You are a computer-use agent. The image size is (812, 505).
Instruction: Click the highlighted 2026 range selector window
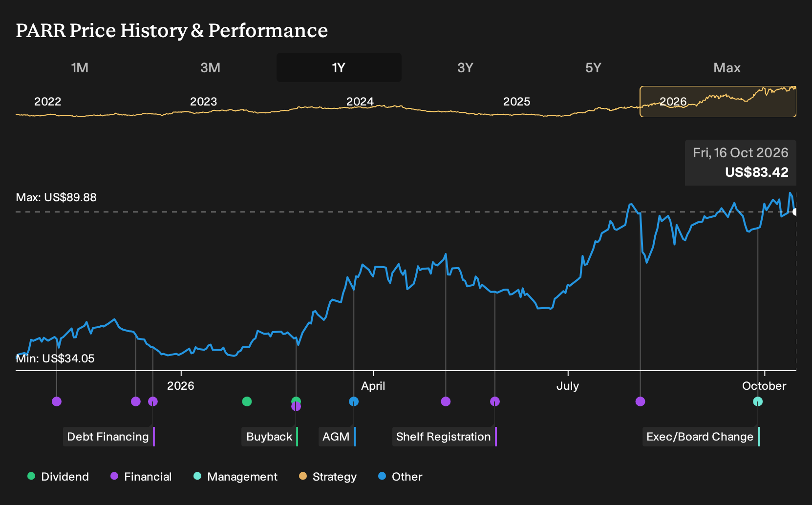click(x=718, y=102)
